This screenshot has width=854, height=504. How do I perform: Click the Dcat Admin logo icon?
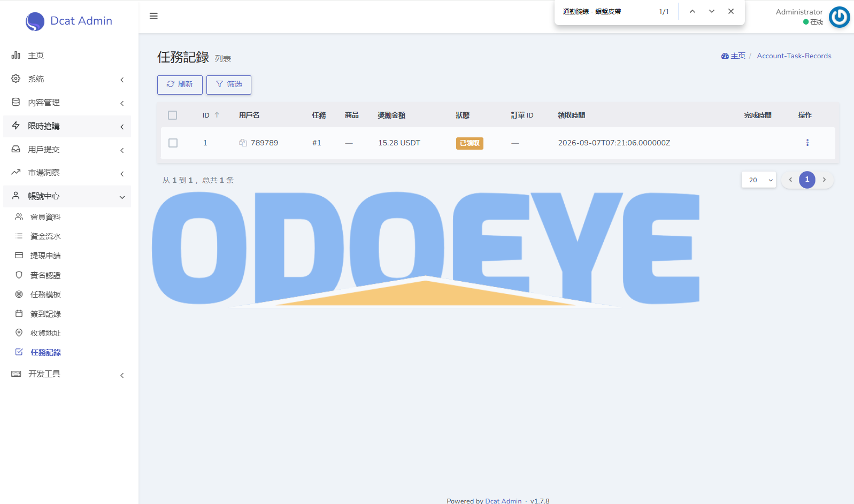[x=35, y=21]
